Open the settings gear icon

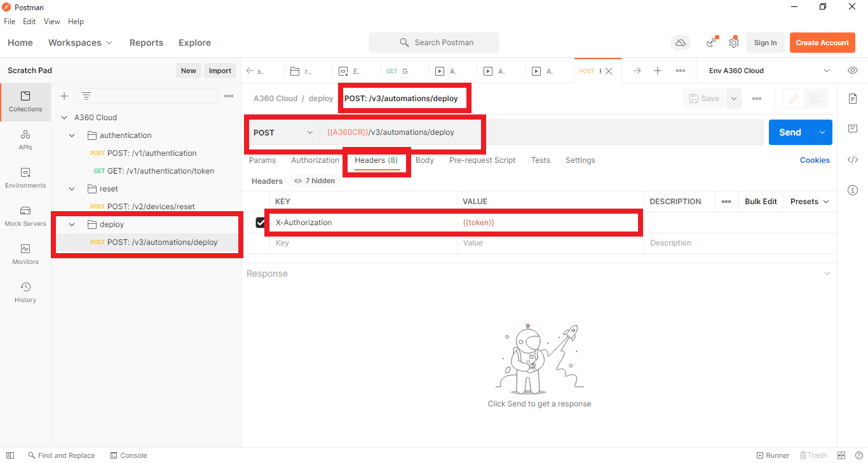[734, 43]
